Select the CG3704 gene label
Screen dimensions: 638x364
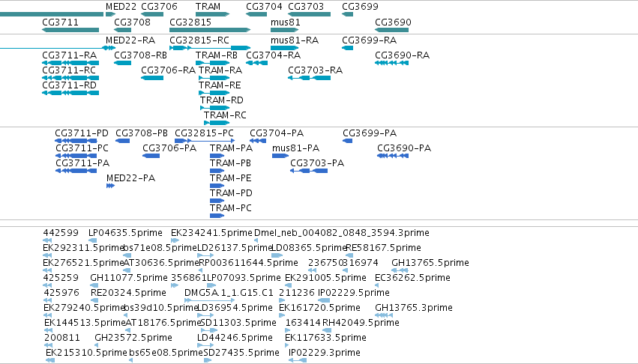pyautogui.click(x=264, y=7)
